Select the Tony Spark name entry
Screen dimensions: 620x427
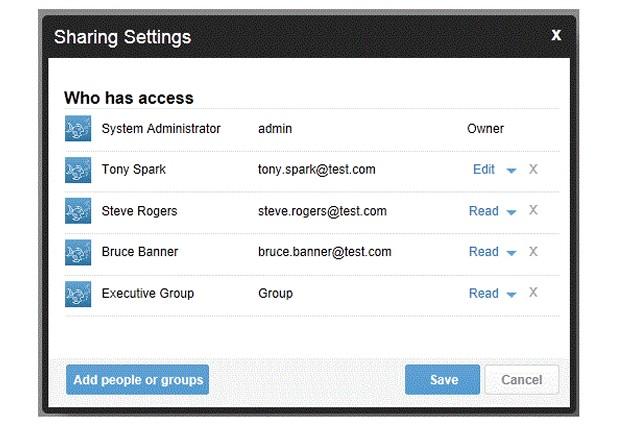[x=134, y=170]
